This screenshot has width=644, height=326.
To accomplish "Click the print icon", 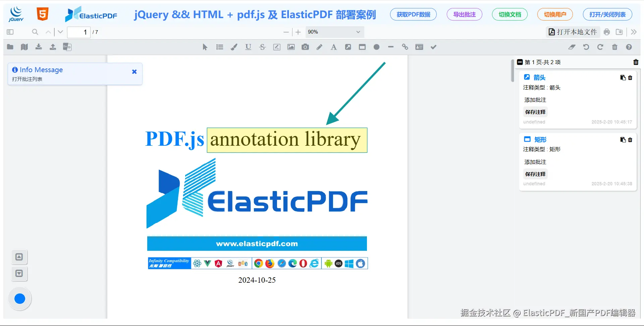I will [x=607, y=32].
